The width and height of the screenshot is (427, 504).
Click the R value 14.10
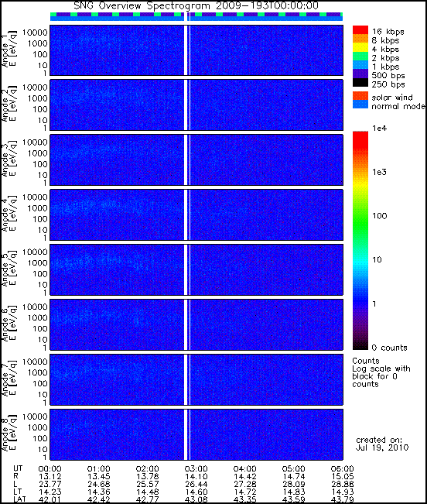coord(196,477)
